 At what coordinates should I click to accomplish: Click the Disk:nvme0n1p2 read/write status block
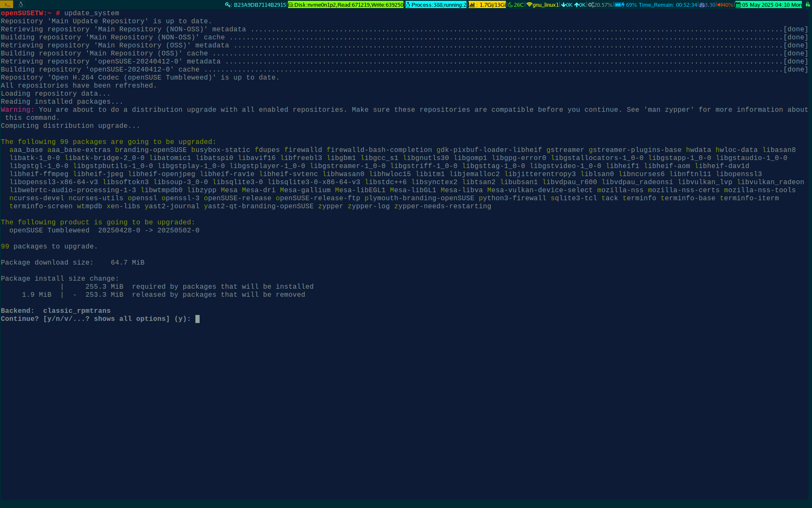pos(346,5)
